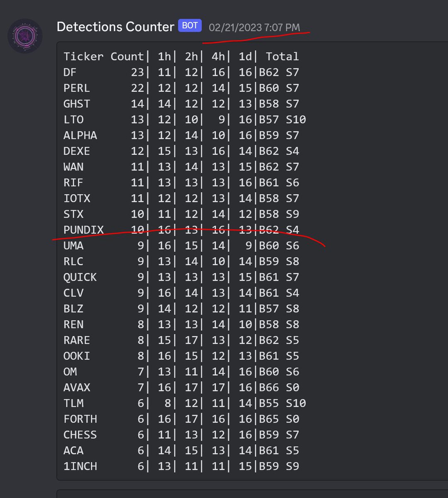Click the BLZ ticker name
The height and width of the screenshot is (498, 448).
tap(73, 309)
